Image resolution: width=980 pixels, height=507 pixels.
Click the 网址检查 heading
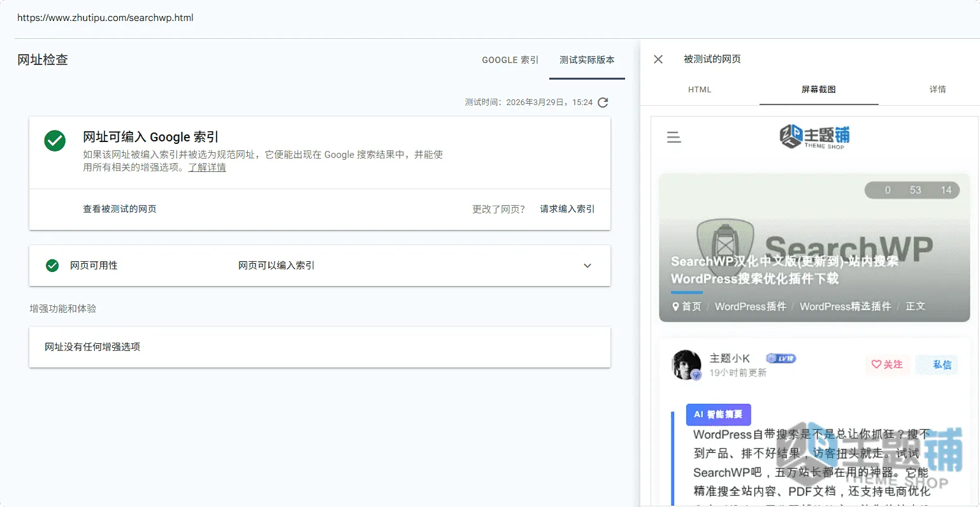(43, 60)
